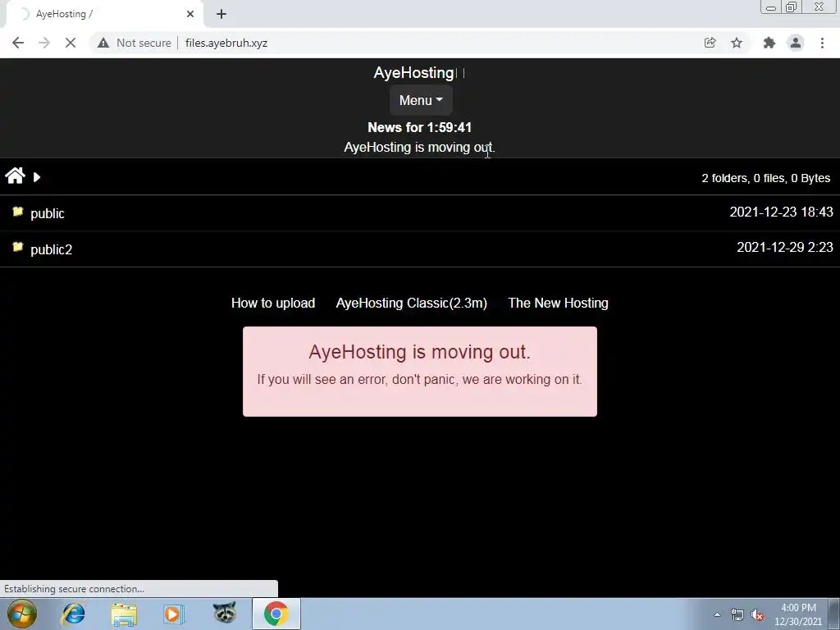Click the muted volume tray icon
The width and height of the screenshot is (840, 630).
(x=757, y=615)
